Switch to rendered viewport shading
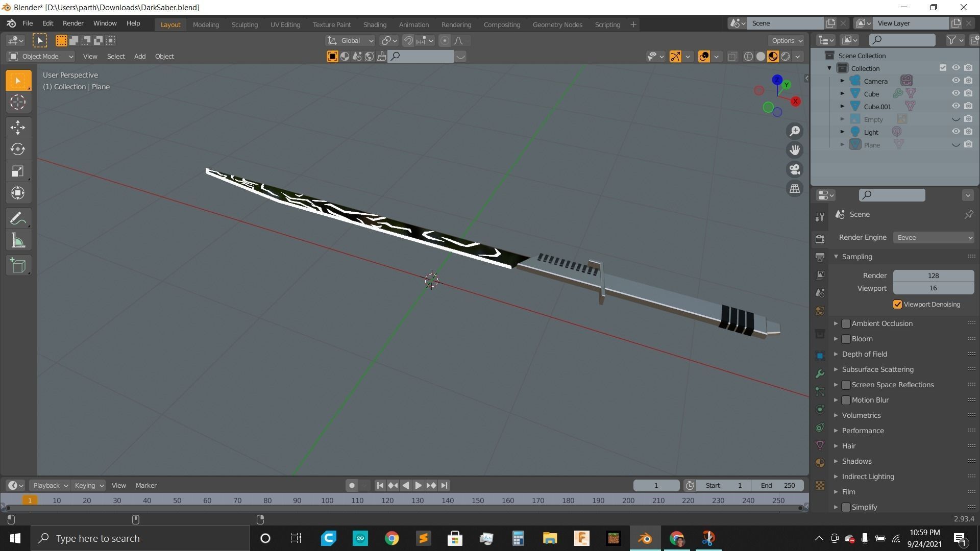 (x=786, y=57)
